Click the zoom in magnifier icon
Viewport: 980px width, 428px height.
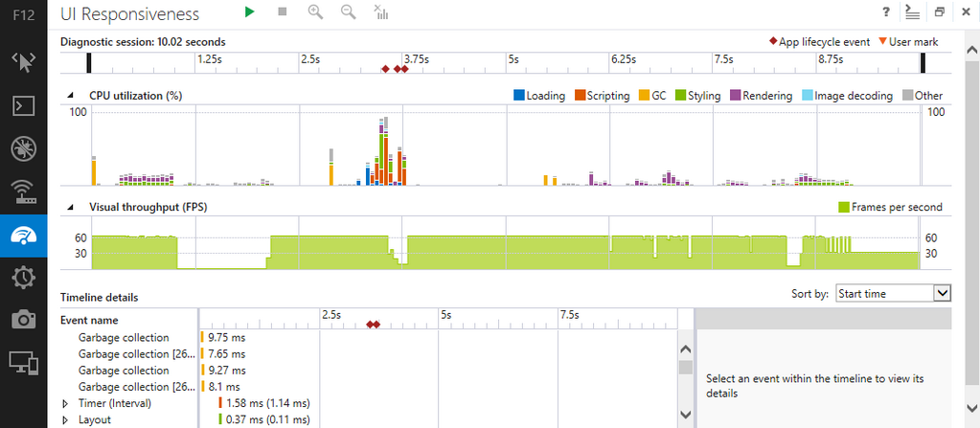point(315,11)
